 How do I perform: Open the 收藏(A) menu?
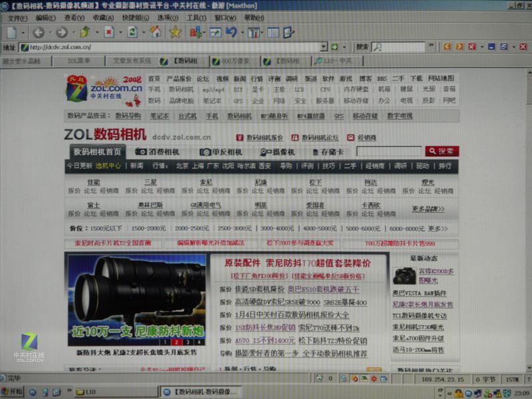(104, 18)
